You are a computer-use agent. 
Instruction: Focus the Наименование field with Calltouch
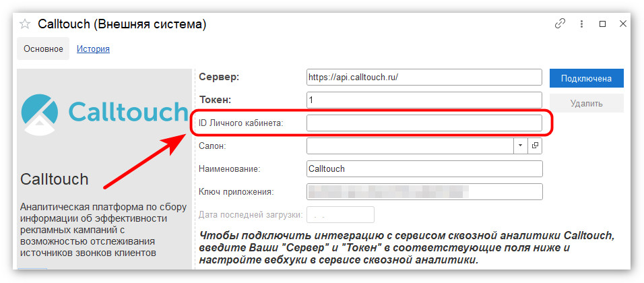click(x=424, y=168)
